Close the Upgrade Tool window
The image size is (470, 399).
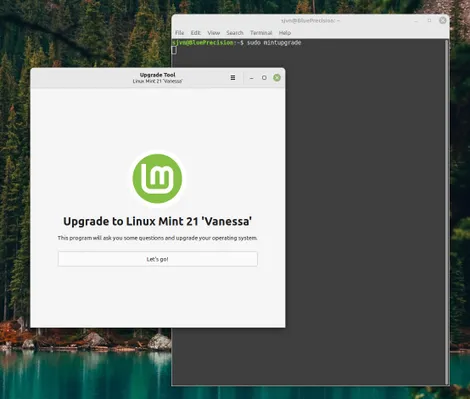click(x=277, y=78)
